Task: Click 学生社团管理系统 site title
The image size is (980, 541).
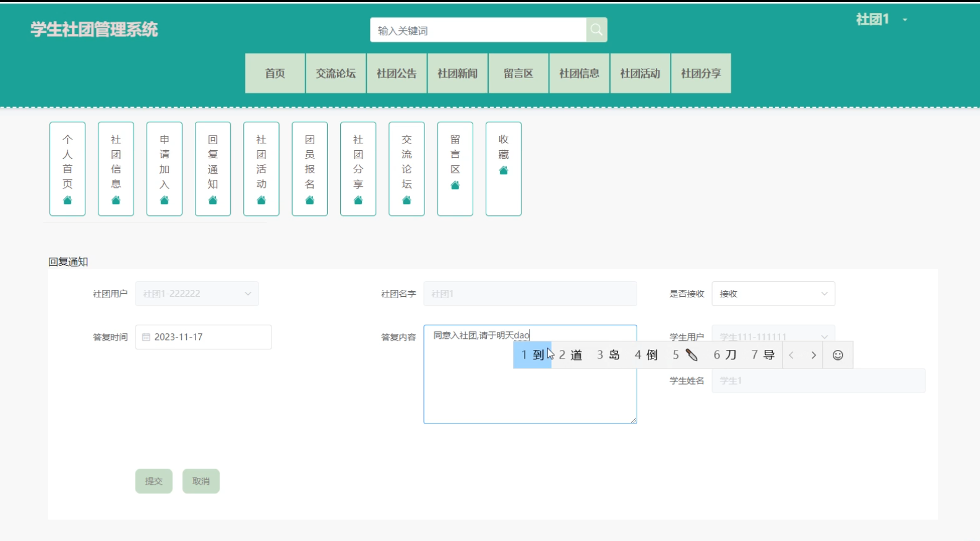Action: click(95, 30)
